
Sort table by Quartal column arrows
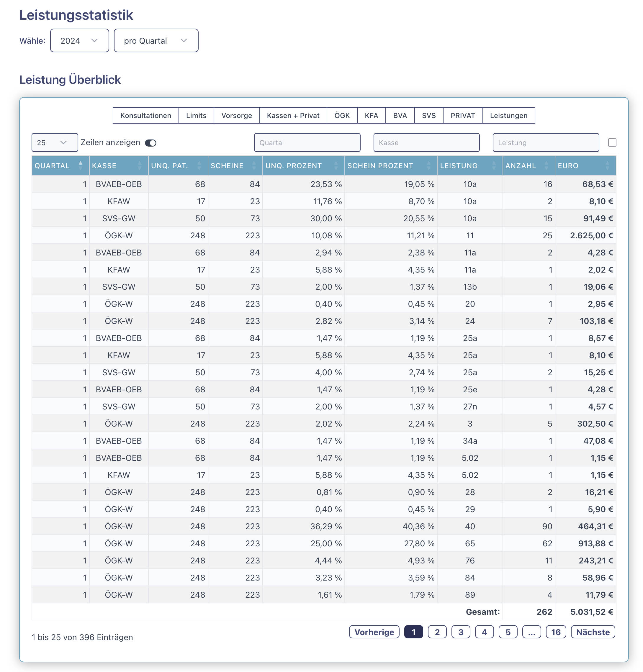click(x=80, y=165)
